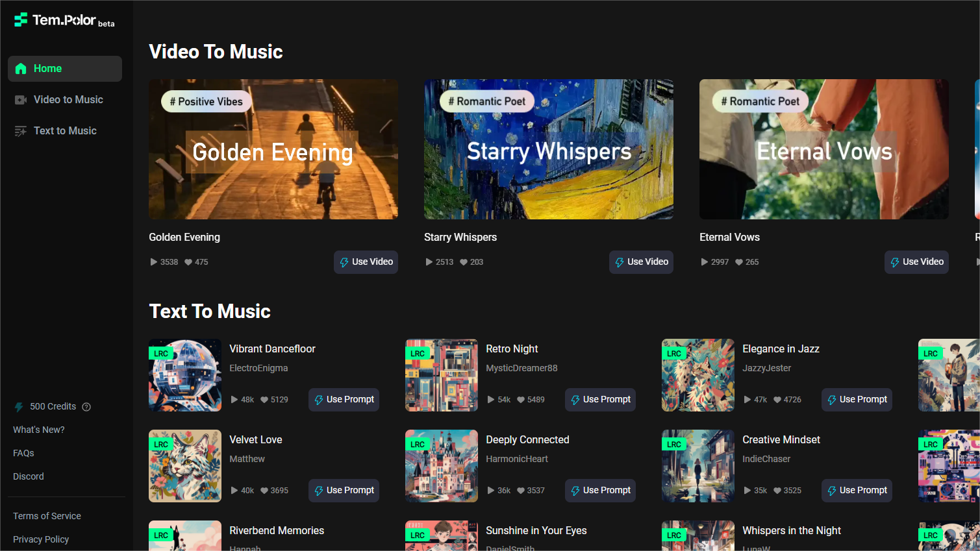Open the Velvet Love cover art
This screenshot has height=551, width=980.
[x=185, y=466]
